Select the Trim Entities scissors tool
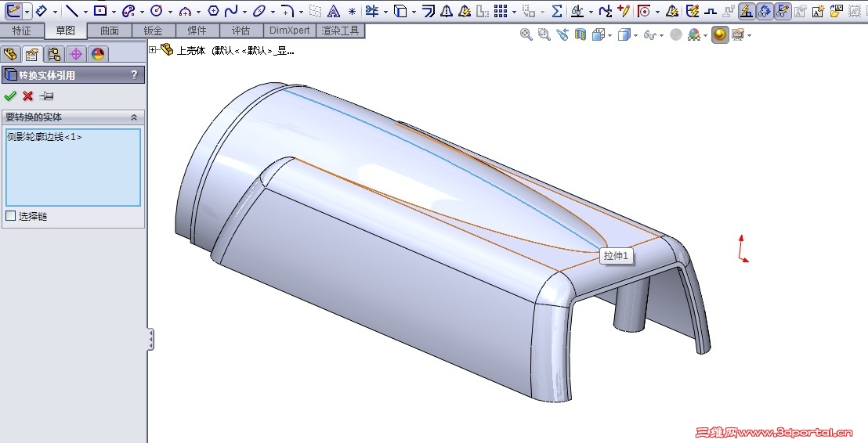Screen dimensions: 868x443 pyautogui.click(x=373, y=10)
